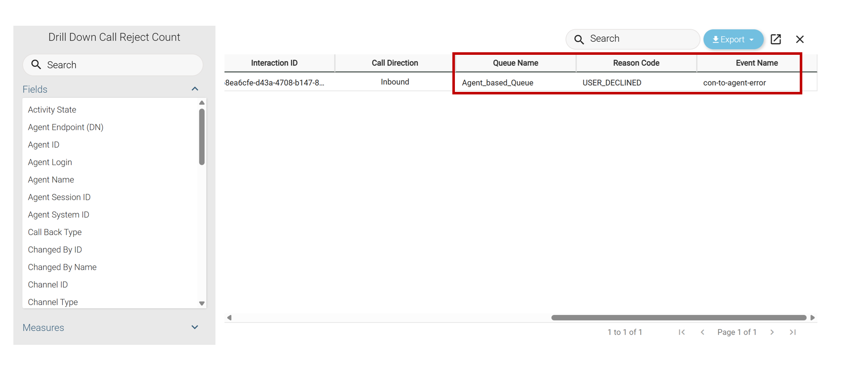
Task: Focus the table Search box at top
Action: [x=632, y=39]
